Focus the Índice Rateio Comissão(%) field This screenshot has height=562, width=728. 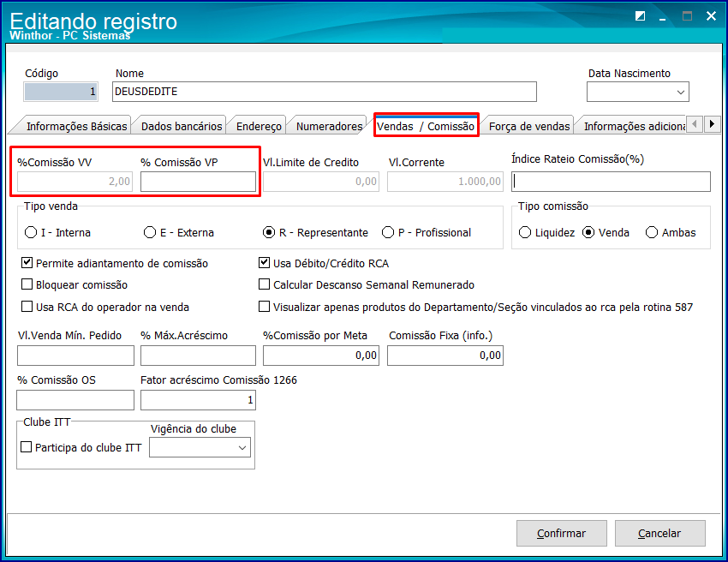(x=611, y=182)
